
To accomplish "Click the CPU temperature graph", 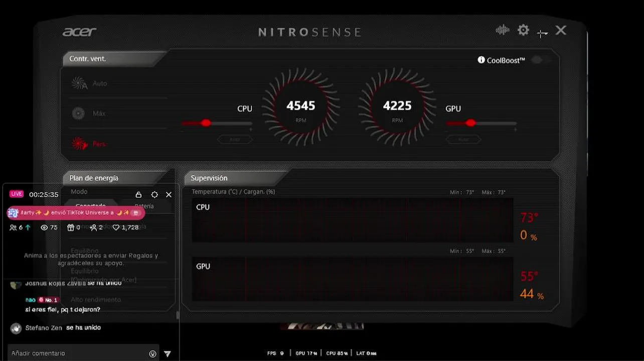I will pyautogui.click(x=353, y=220).
